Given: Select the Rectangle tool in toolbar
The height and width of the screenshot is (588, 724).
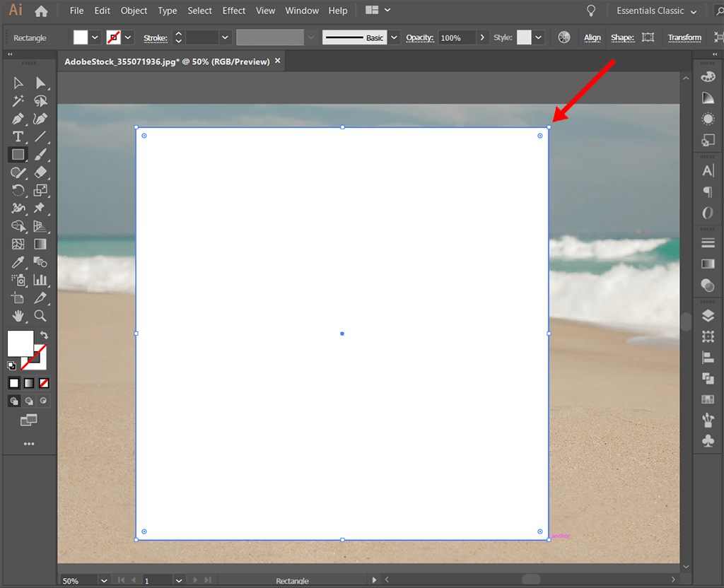Looking at the screenshot, I should (x=18, y=155).
